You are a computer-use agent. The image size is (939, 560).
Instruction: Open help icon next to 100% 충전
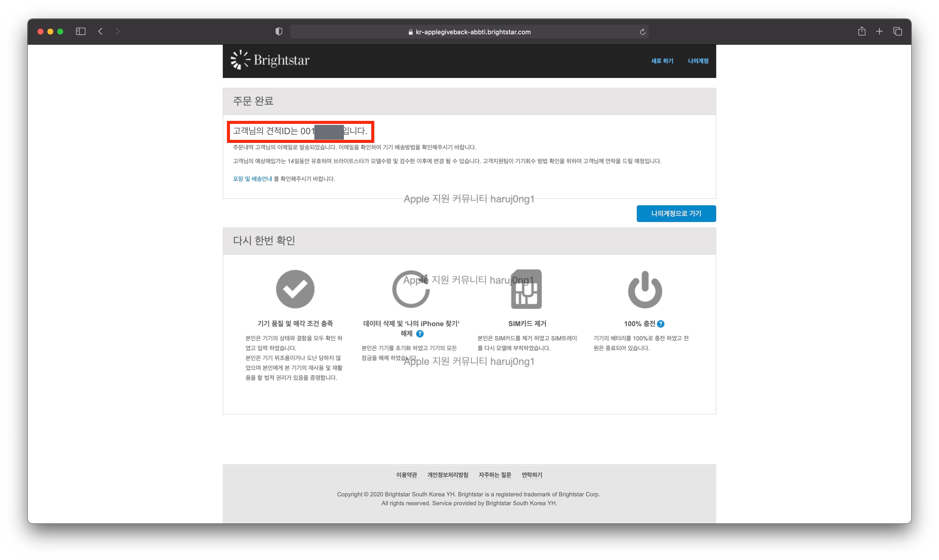(x=660, y=324)
